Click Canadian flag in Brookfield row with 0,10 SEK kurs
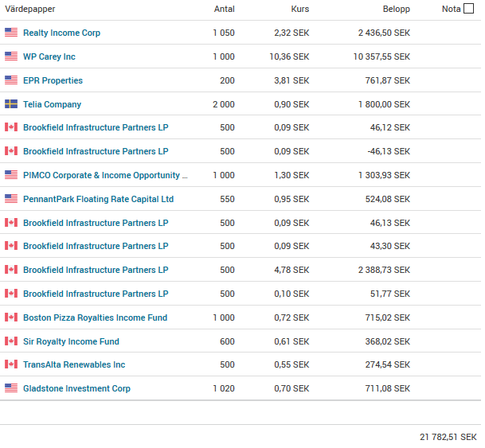The width and height of the screenshot is (485, 448). [x=11, y=294]
